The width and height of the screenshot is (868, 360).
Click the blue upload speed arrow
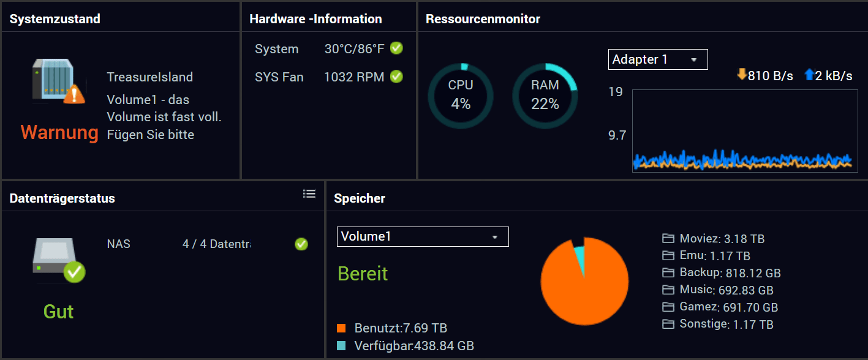(x=809, y=75)
